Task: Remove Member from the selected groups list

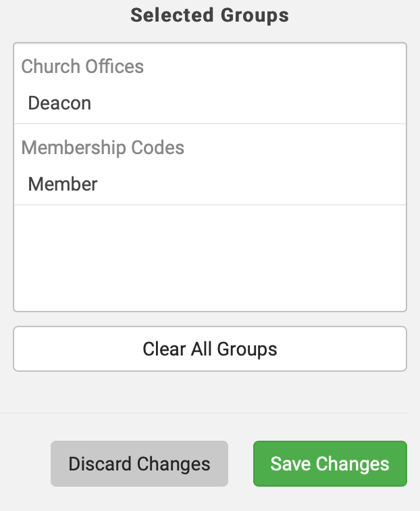Action: coord(63,184)
